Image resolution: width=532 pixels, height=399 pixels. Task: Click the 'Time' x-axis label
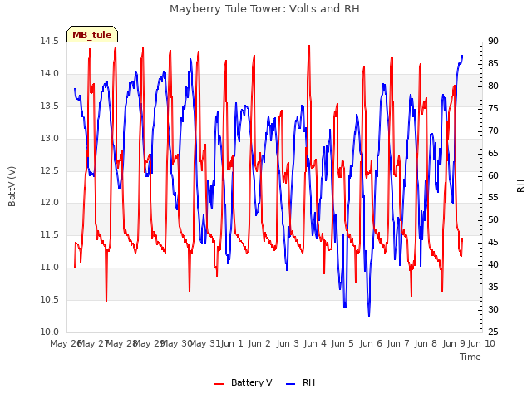(470, 357)
